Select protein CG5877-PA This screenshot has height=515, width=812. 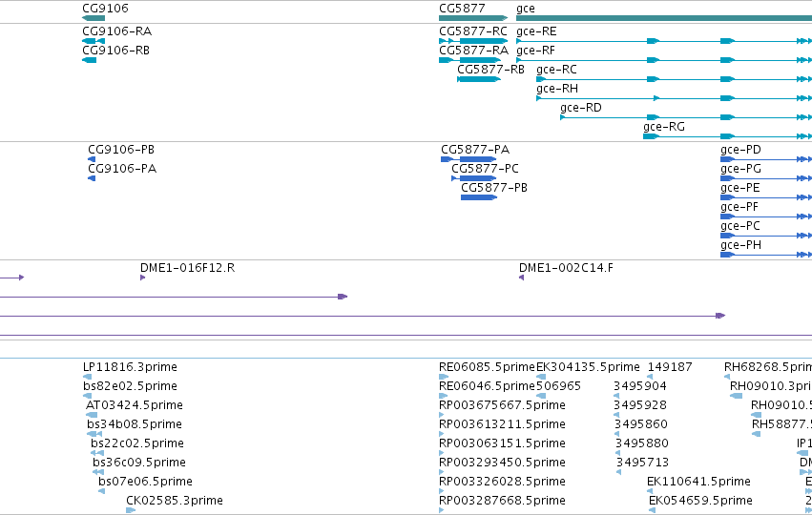[475, 150]
